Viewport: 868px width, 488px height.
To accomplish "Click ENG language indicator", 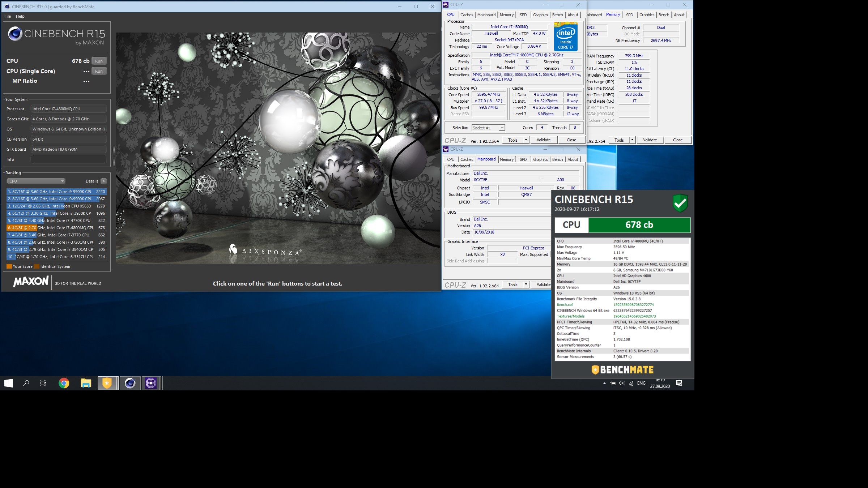I will point(641,383).
